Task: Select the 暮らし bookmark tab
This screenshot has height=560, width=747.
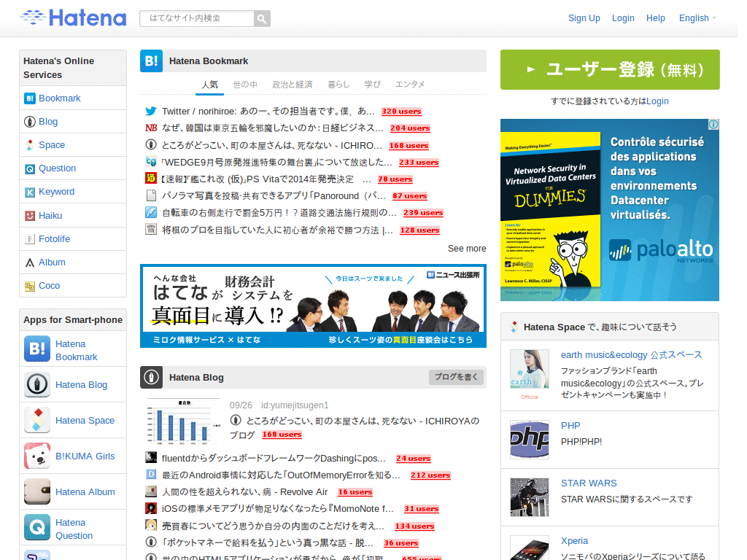Action: (338, 85)
